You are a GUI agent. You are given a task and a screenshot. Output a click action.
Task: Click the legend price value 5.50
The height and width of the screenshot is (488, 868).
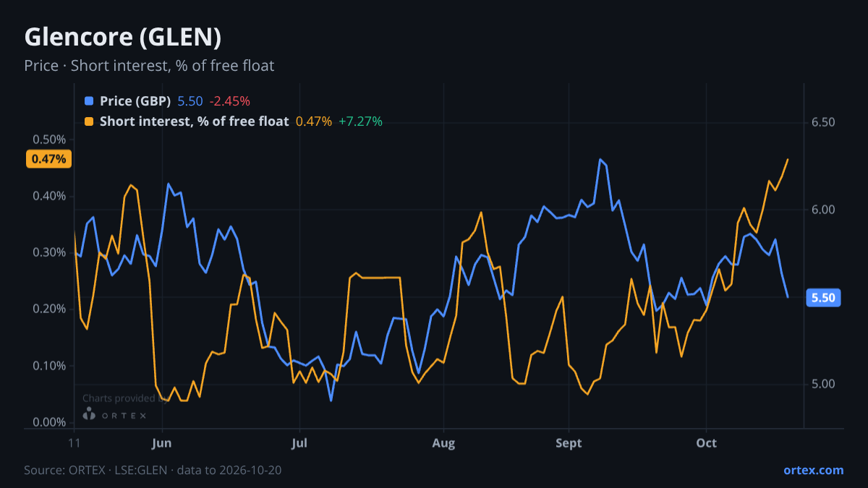pyautogui.click(x=190, y=101)
